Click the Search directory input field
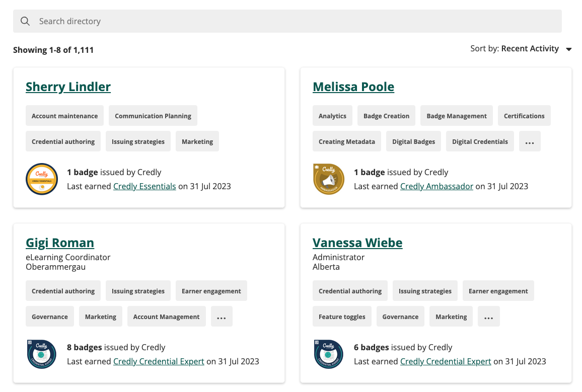 click(297, 21)
